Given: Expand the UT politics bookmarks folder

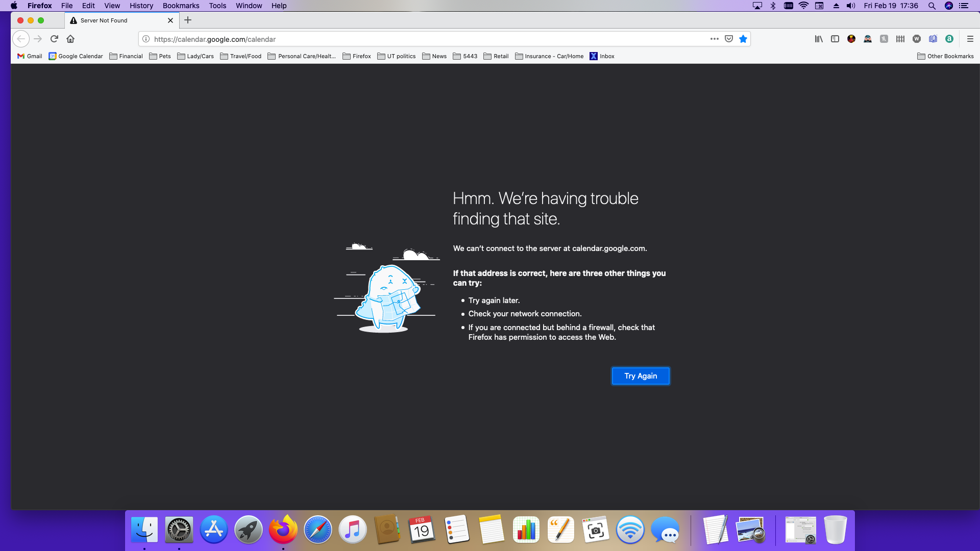Looking at the screenshot, I should point(397,56).
